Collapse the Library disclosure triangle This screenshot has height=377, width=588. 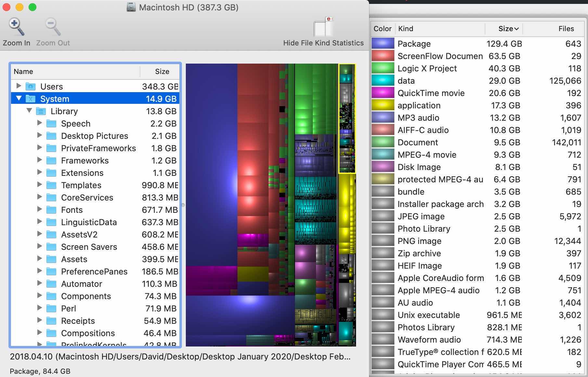[x=29, y=111]
